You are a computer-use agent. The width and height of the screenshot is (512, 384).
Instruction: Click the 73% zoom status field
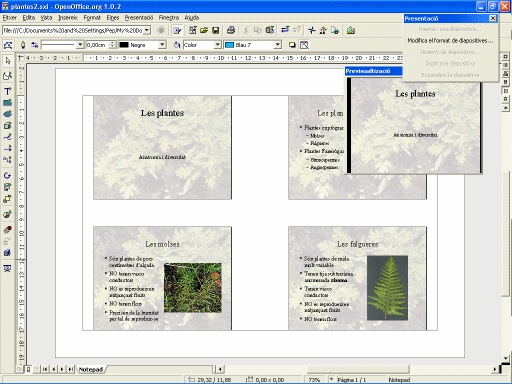[314, 380]
